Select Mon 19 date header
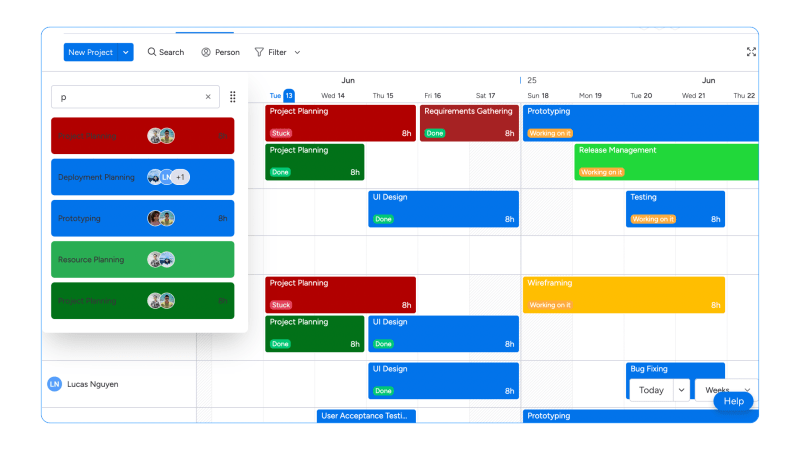 click(590, 95)
